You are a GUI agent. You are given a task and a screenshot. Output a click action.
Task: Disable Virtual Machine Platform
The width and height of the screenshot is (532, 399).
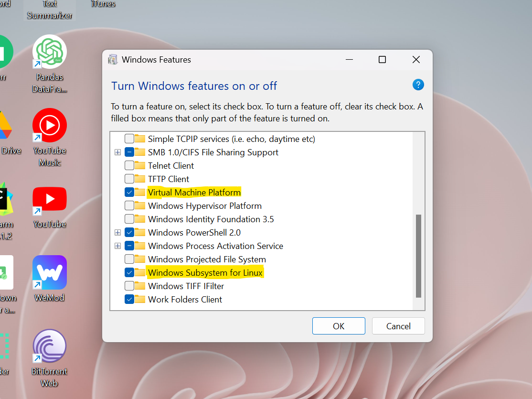tap(129, 192)
